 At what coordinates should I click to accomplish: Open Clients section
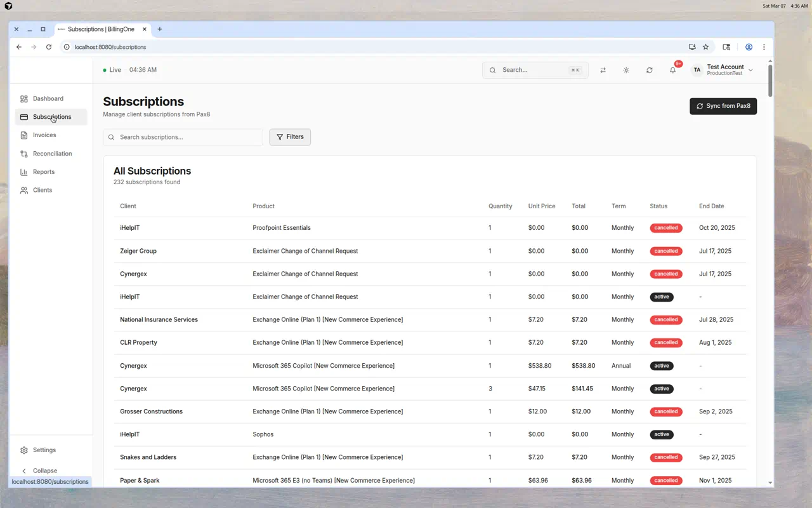click(x=51, y=190)
